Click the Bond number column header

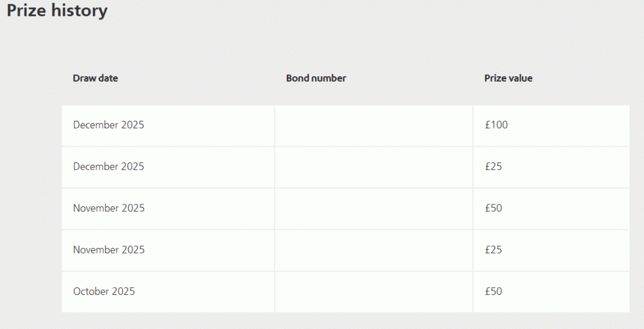tap(316, 78)
